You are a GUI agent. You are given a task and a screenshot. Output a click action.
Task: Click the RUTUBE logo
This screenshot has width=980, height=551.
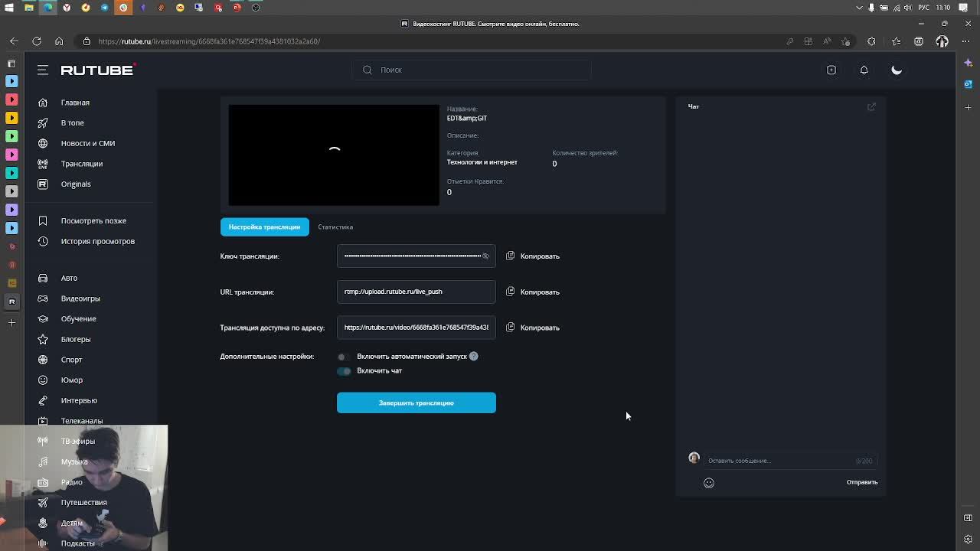pos(98,70)
